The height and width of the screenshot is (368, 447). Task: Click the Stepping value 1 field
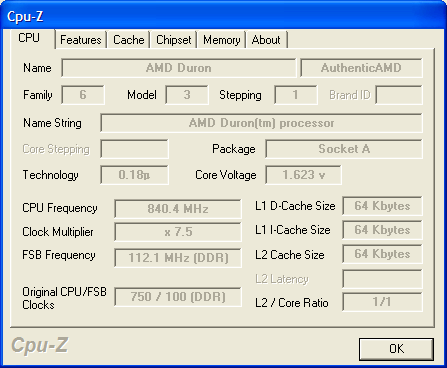[296, 95]
